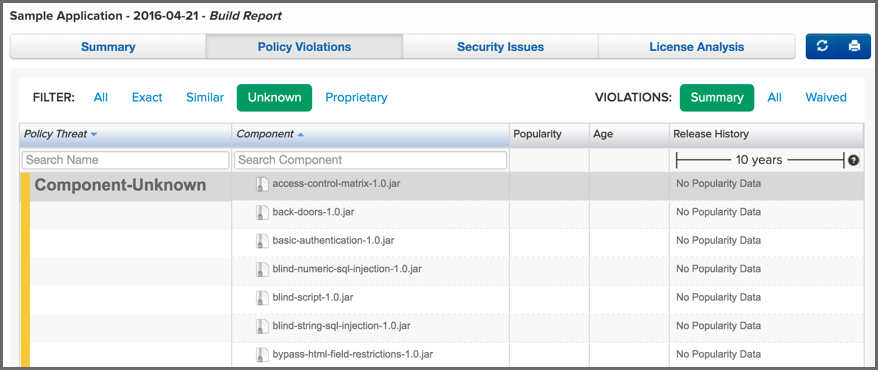Open the Summary tab
878x370 pixels.
click(108, 46)
